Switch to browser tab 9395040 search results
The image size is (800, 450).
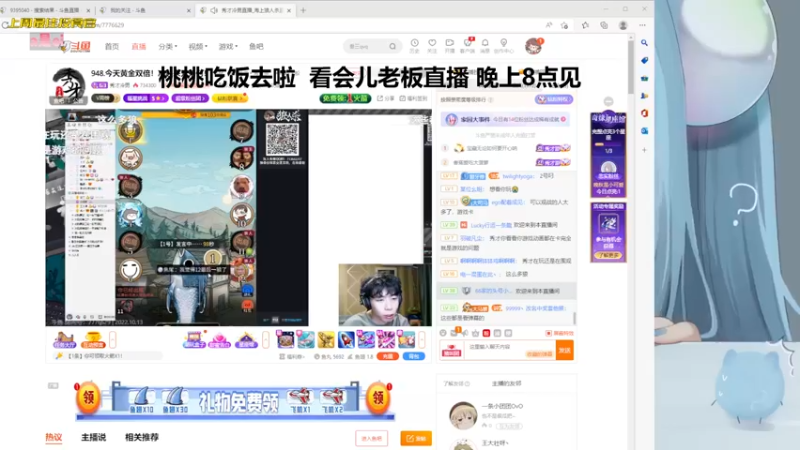pos(46,10)
